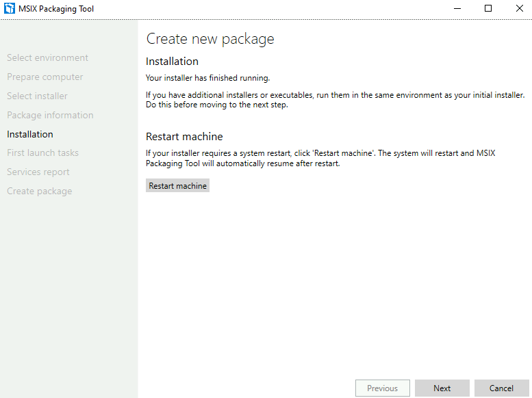This screenshot has width=532, height=398.
Task: Select Prepare computer step in sidebar
Action: pos(45,77)
